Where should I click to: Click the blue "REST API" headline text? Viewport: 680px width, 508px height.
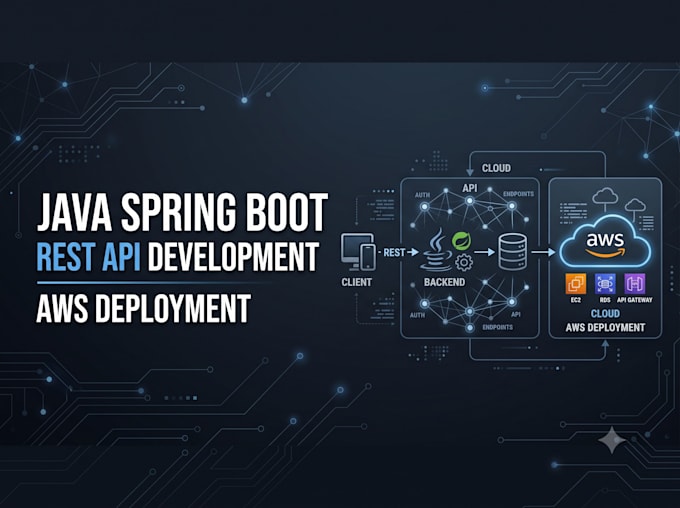pyautogui.click(x=88, y=257)
